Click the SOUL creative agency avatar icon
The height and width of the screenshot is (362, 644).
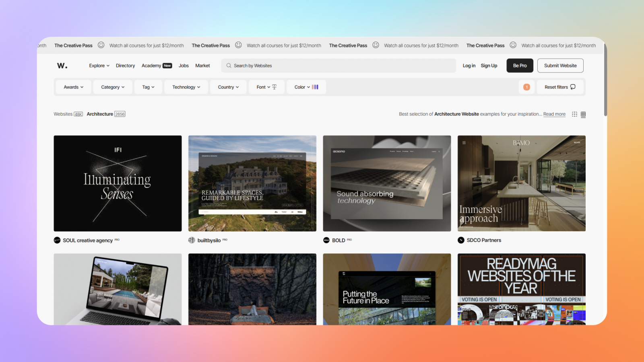point(57,240)
